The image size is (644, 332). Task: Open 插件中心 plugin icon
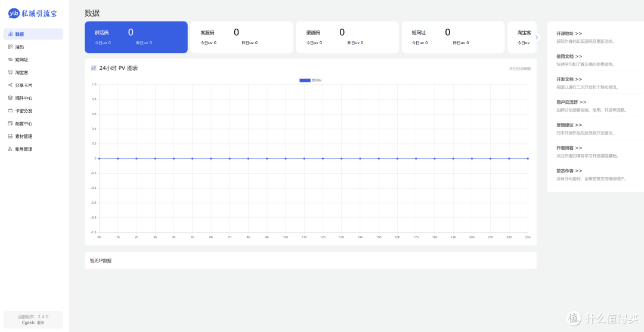point(10,98)
